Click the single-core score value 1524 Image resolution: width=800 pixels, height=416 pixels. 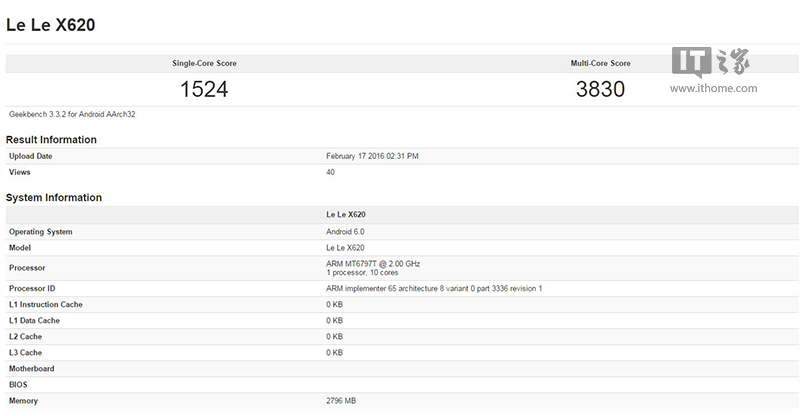coord(204,89)
